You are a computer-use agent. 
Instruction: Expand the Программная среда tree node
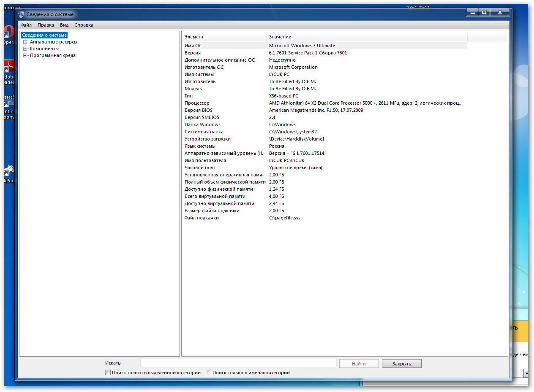25,55
